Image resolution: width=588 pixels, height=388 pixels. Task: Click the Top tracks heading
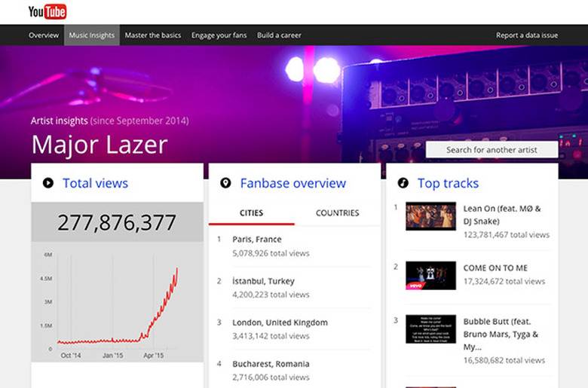click(448, 183)
